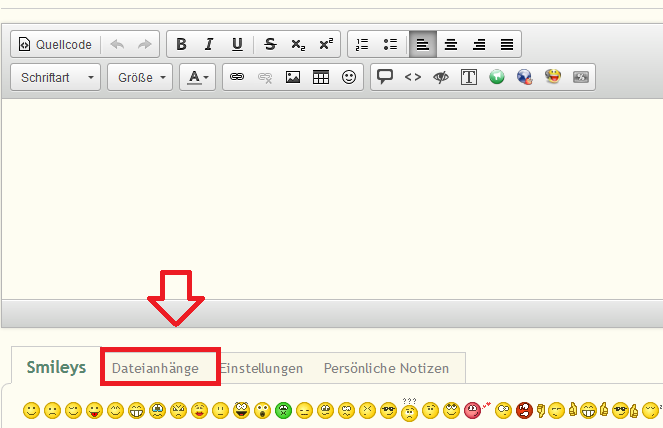Insert a numbered list

point(362,44)
